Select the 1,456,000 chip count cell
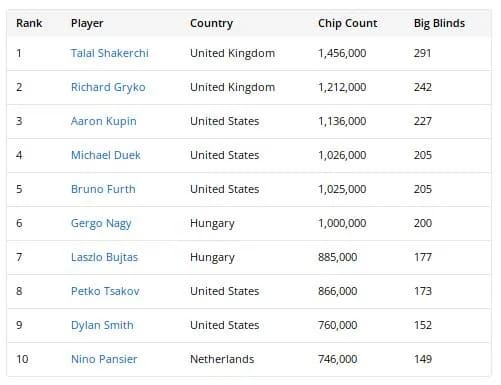 (x=342, y=53)
